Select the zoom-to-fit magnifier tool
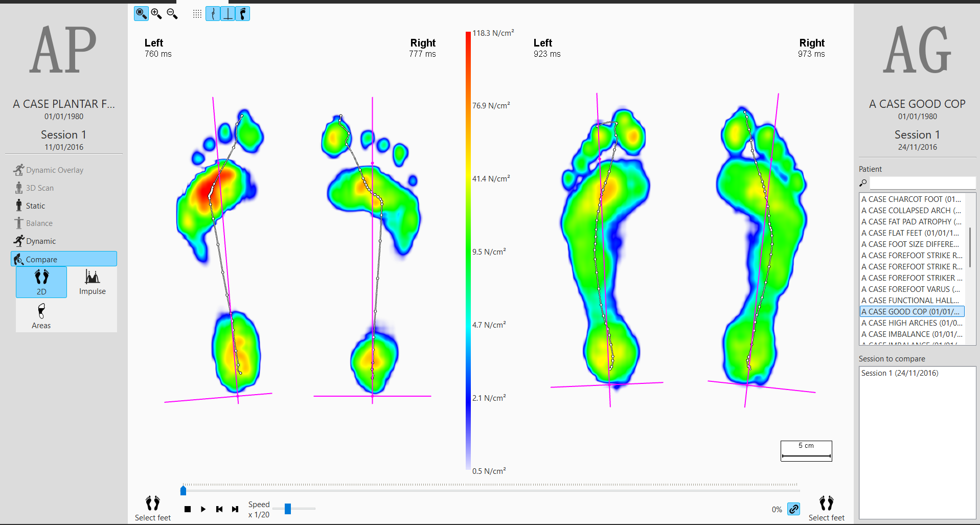Screen dimensions: 980x525 pyautogui.click(x=141, y=14)
